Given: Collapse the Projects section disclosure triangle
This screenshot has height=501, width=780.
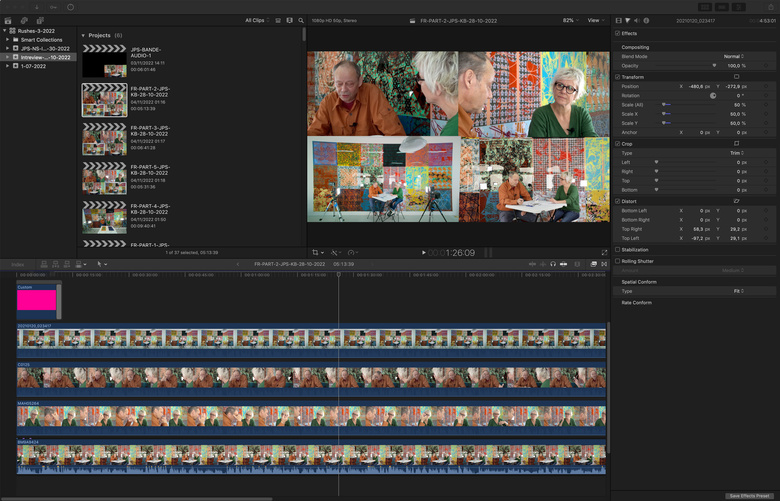Looking at the screenshot, I should 83,35.
